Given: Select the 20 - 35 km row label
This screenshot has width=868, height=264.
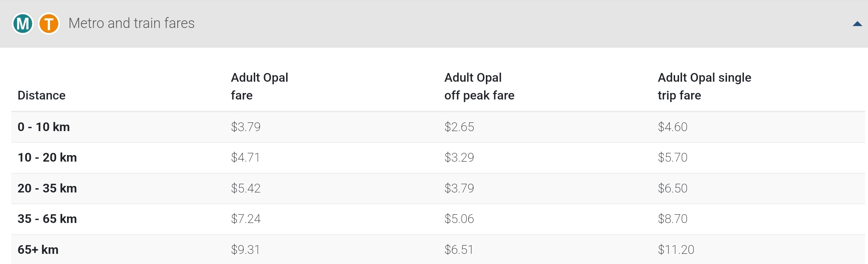Looking at the screenshot, I should (47, 188).
